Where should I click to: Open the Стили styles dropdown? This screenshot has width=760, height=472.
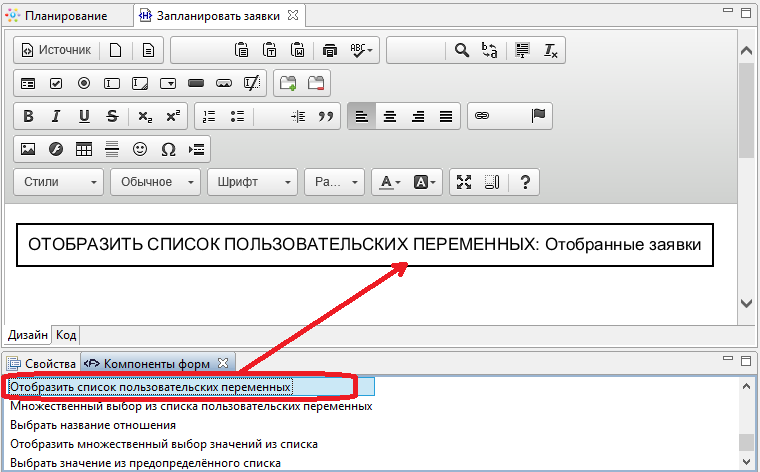coord(60,182)
